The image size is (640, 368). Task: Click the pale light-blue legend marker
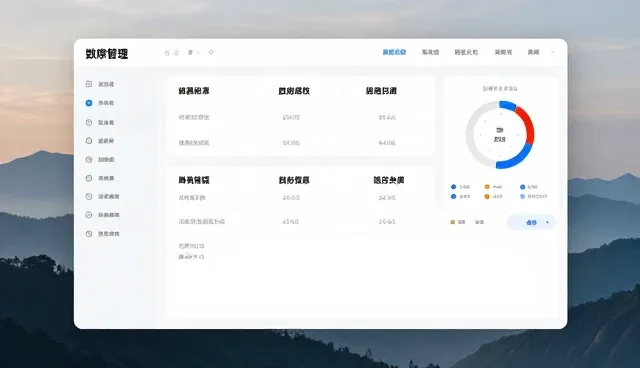coord(522,196)
